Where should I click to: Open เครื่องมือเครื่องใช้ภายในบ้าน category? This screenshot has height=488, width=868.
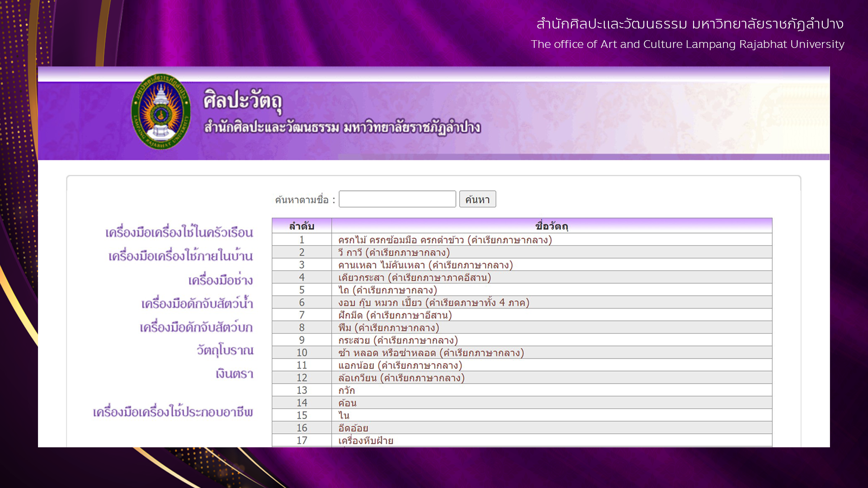pos(180,256)
